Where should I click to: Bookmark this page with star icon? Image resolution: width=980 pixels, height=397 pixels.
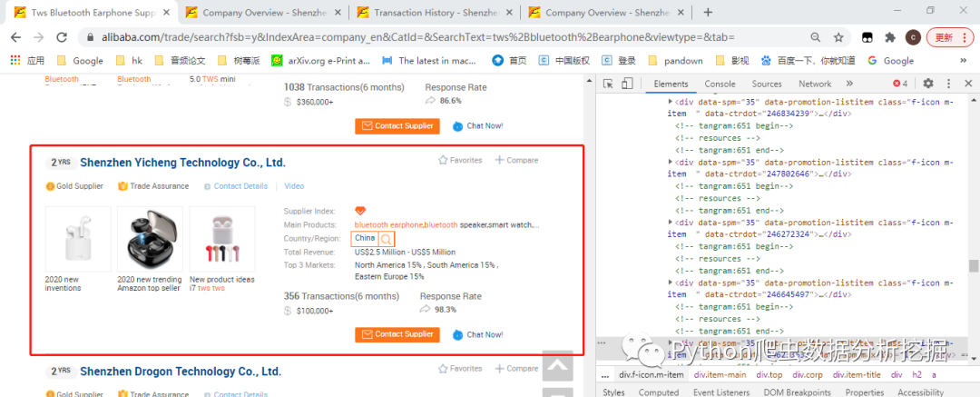pyautogui.click(x=838, y=37)
